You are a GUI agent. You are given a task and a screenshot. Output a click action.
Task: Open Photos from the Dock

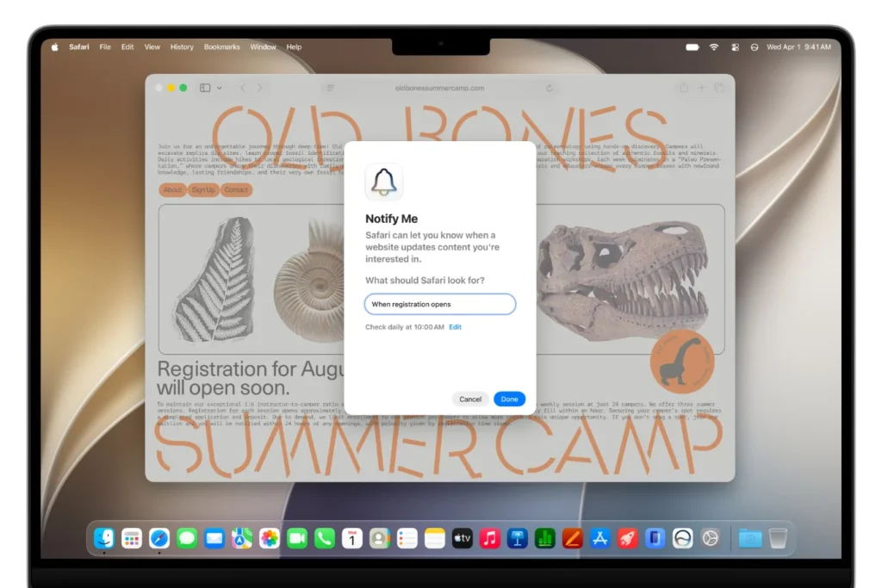click(270, 539)
